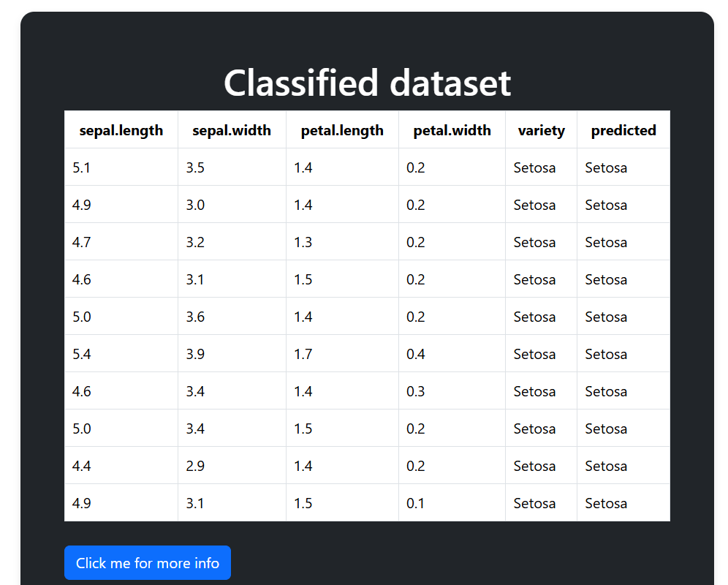
Task: Click the 'Click me for more info' button
Action: point(147,562)
